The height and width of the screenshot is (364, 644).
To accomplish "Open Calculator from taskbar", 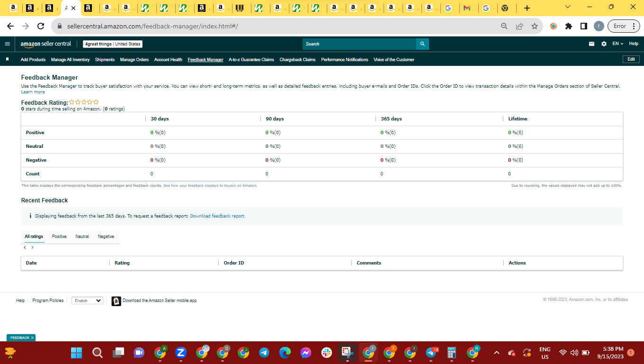I will [452, 353].
